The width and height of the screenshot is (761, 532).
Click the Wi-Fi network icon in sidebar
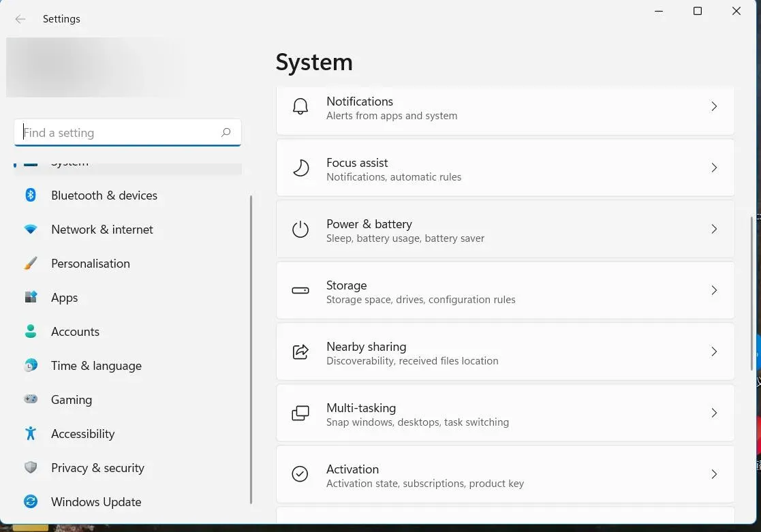point(31,229)
